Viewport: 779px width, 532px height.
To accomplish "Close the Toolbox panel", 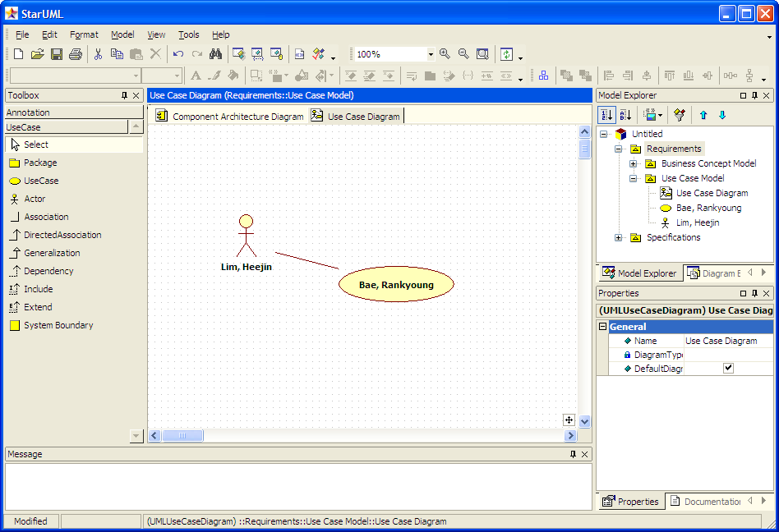I will coord(136,95).
